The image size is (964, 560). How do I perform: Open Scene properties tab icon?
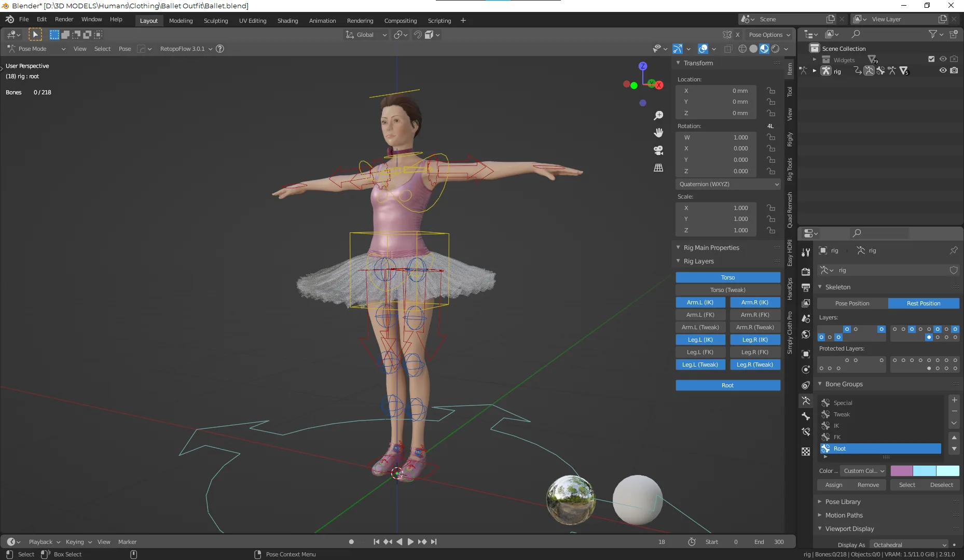point(806,318)
